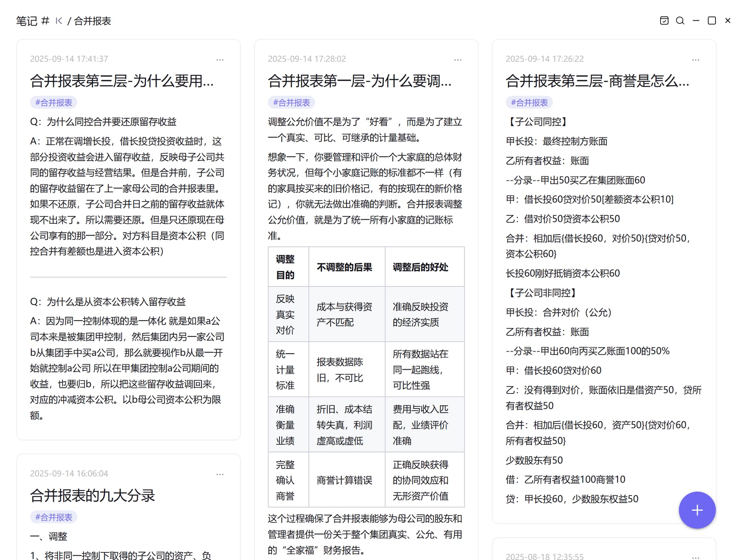The height and width of the screenshot is (560, 737).
Task: Maximize the notes window
Action: pyautogui.click(x=712, y=21)
